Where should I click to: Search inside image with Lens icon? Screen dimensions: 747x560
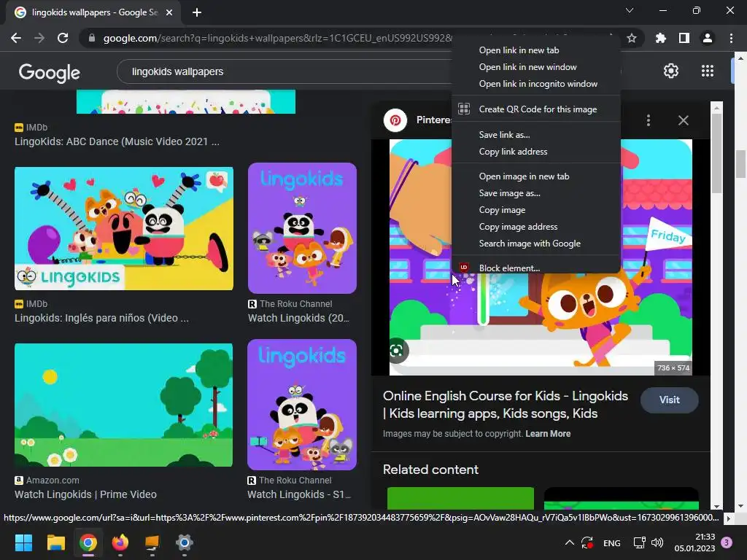tap(396, 351)
